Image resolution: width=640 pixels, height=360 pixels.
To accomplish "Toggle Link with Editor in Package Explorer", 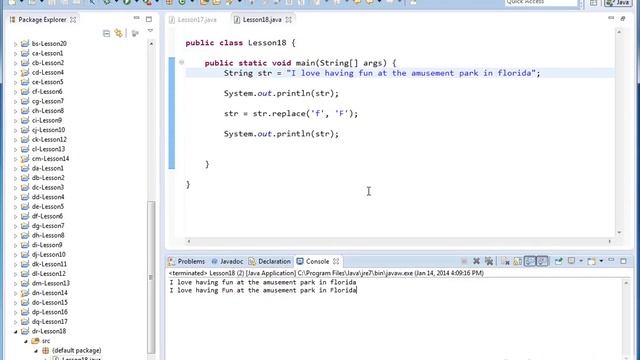I will point(119,33).
